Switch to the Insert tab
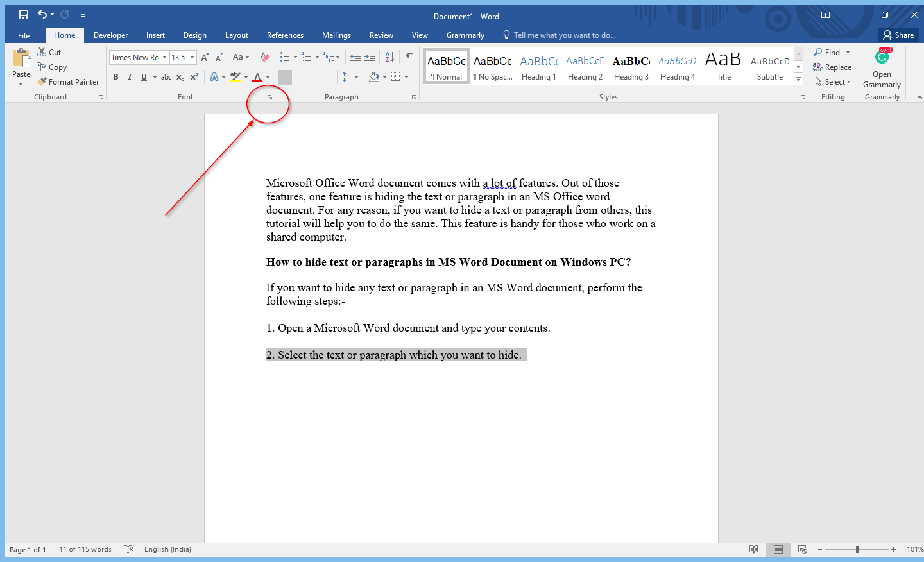This screenshot has height=562, width=924. [155, 35]
